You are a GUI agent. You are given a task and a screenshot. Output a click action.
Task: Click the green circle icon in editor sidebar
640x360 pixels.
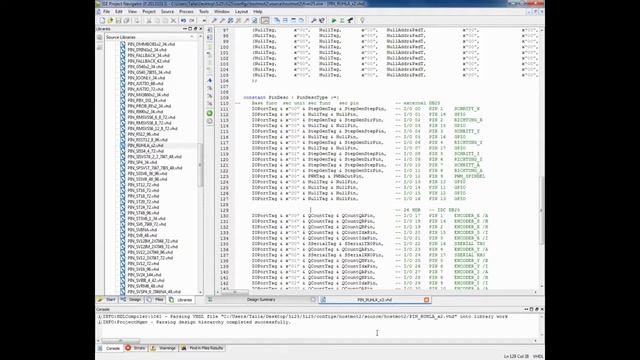pos(210,113)
